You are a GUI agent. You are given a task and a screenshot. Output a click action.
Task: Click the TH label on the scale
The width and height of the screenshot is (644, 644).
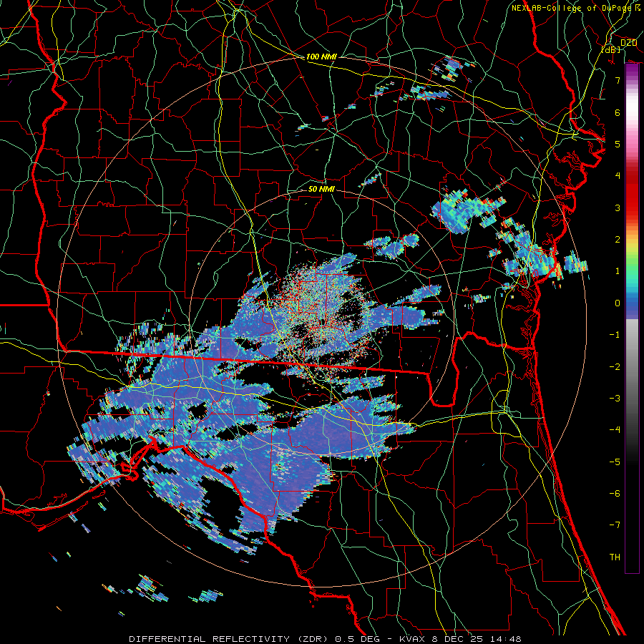click(x=615, y=557)
